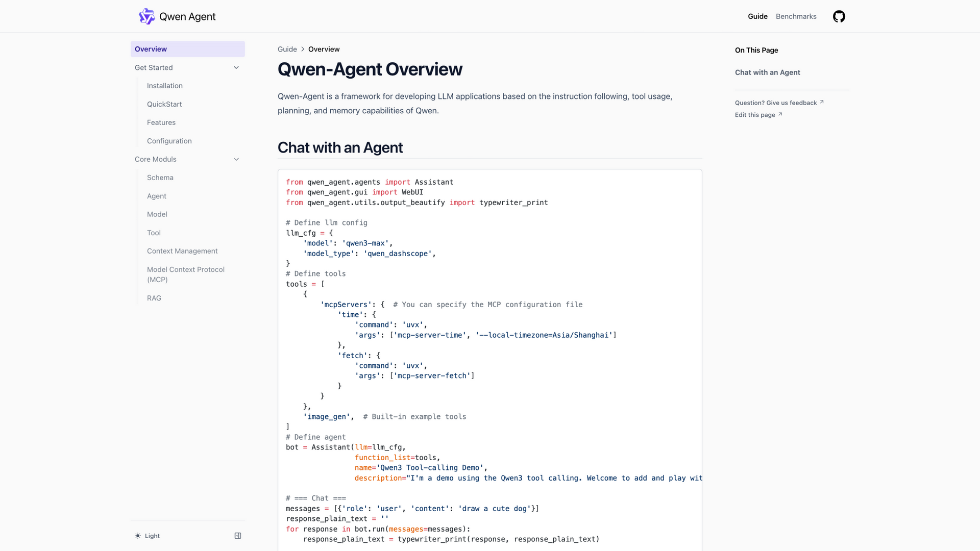Jump to Chat with an Agent section

pyautogui.click(x=767, y=72)
